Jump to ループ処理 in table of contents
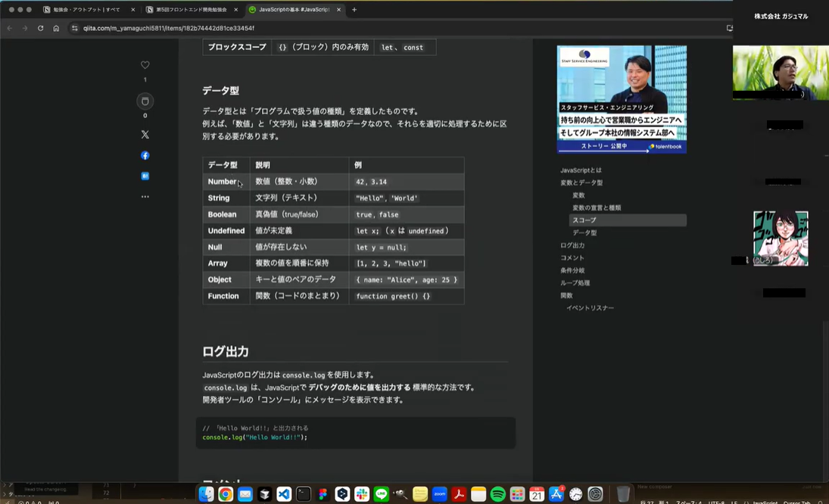Image resolution: width=829 pixels, height=504 pixels. coord(575,283)
